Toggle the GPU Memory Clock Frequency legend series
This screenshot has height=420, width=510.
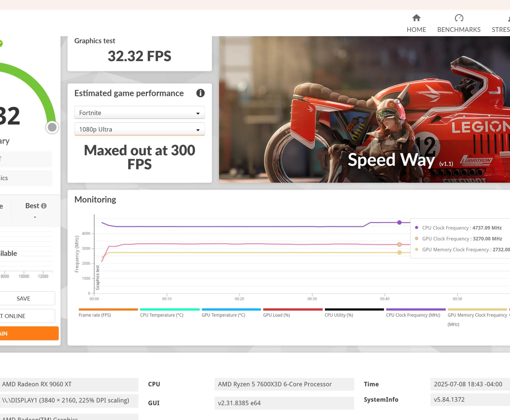click(477, 317)
